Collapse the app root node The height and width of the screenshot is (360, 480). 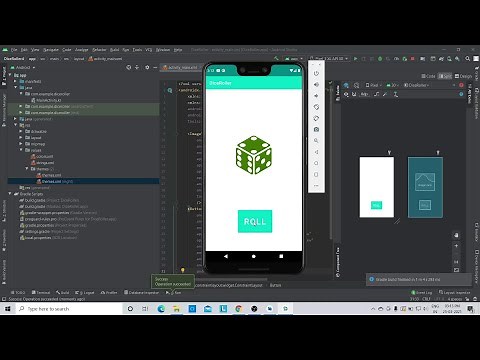10,75
